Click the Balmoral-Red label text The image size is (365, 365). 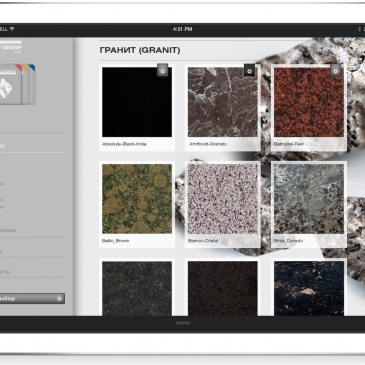(289, 144)
